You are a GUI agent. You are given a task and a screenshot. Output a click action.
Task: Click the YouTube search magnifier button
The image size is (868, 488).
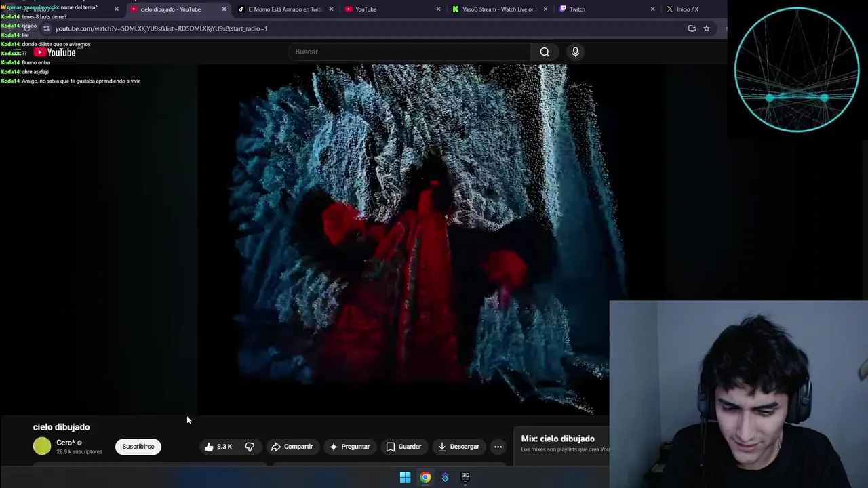[545, 52]
